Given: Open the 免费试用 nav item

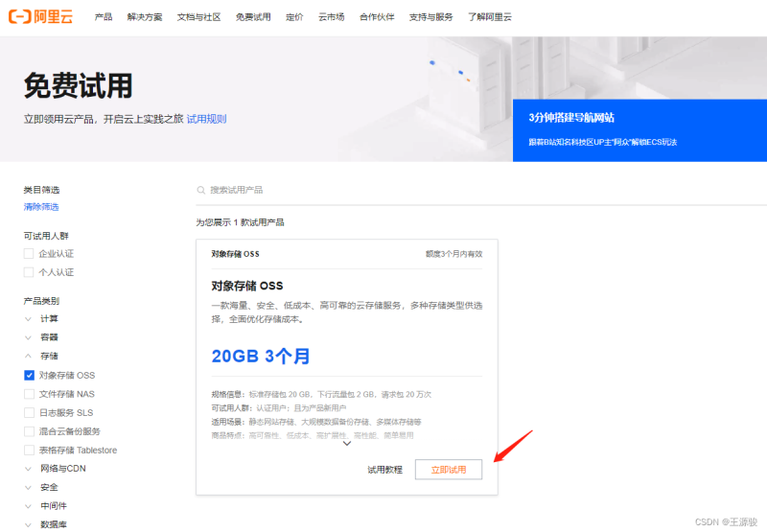Looking at the screenshot, I should (x=253, y=17).
